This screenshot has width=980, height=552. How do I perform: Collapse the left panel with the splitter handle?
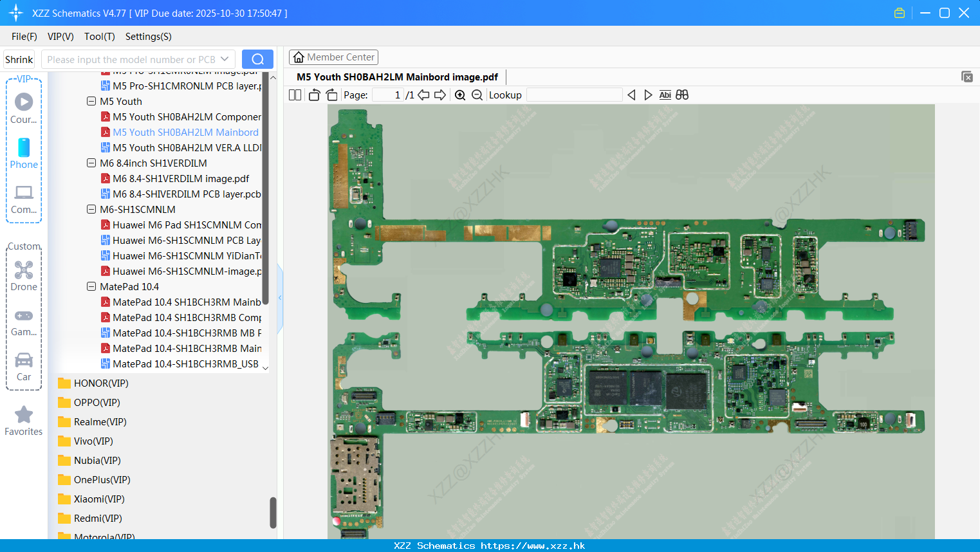coord(280,298)
